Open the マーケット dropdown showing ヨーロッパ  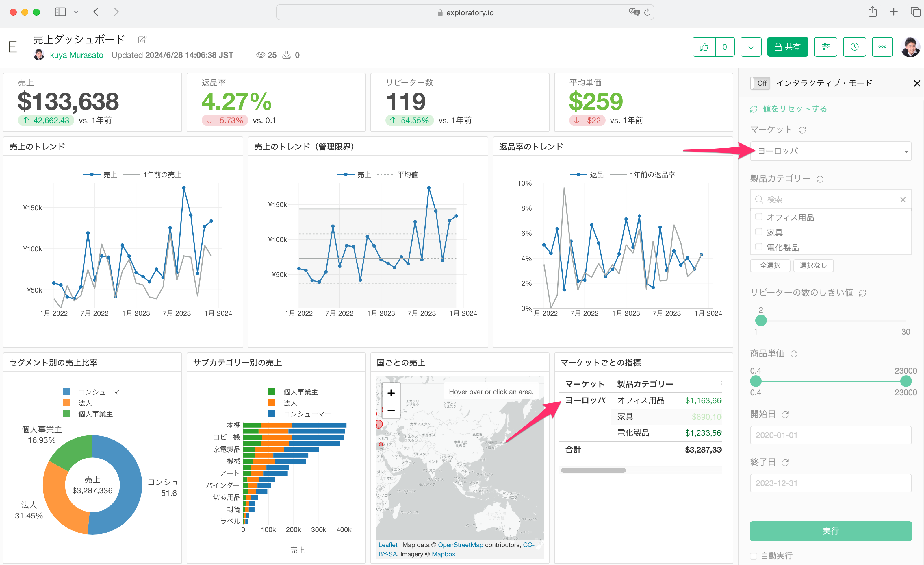831,151
